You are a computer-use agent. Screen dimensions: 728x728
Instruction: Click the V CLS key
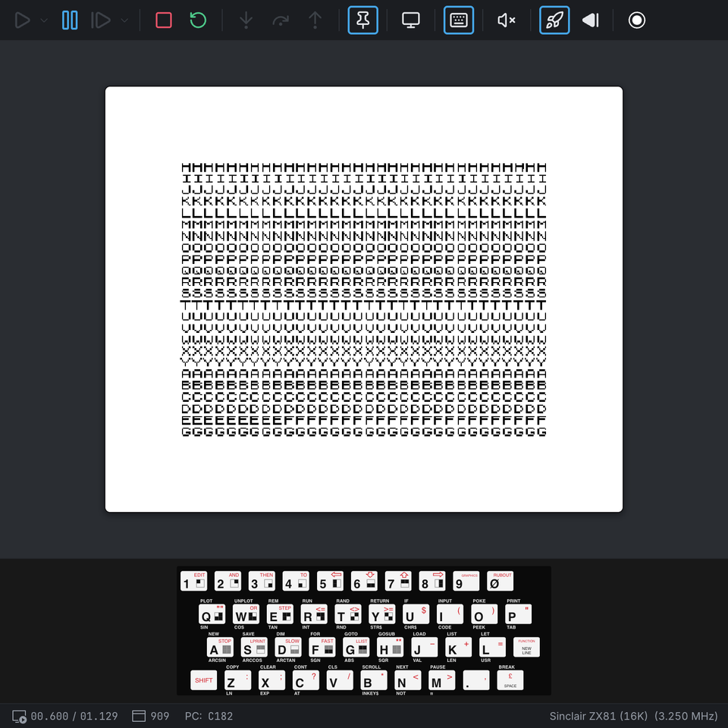click(x=340, y=680)
